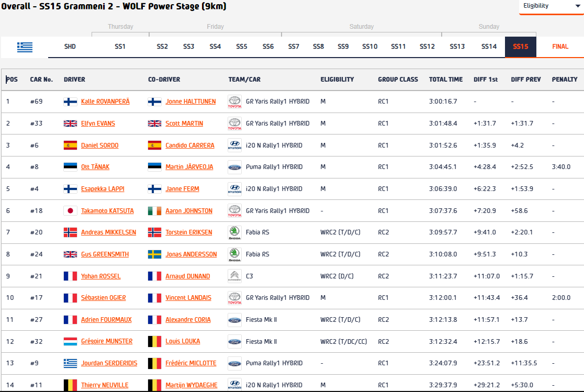Viewport: 584px width, 392px height.
Task: Click the Hyundai logo in Esapekka Lappi's row
Action: point(234,189)
